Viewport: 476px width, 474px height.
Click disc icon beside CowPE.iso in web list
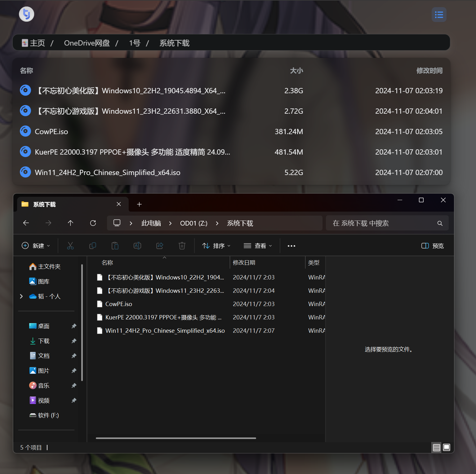tap(25, 131)
